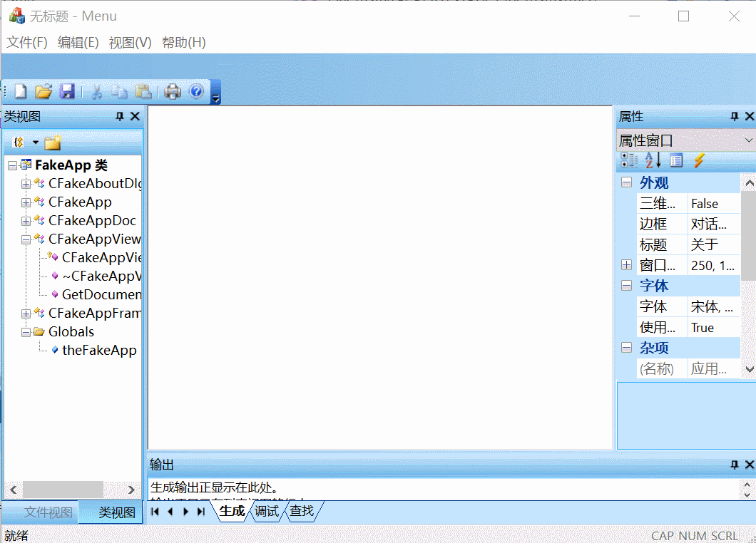Select the 生成 output tab
Image resolution: width=756 pixels, height=543 pixels.
tap(232, 511)
